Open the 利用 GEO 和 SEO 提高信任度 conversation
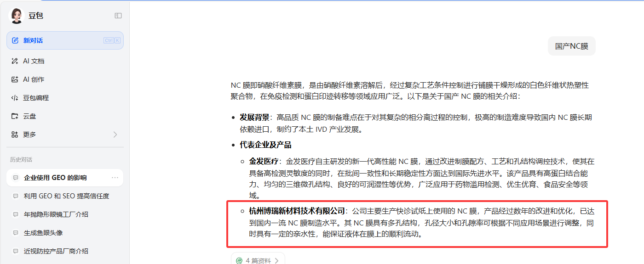The height and width of the screenshot is (264, 644). pyautogui.click(x=65, y=196)
